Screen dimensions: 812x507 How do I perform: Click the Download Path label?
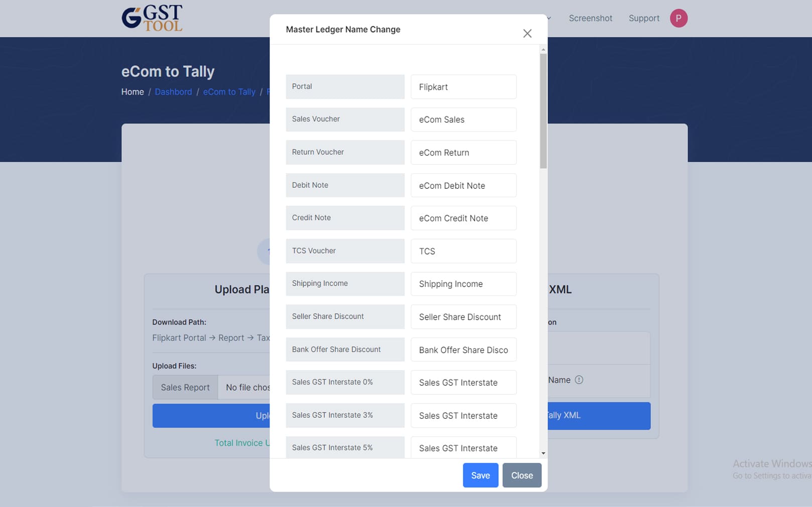pyautogui.click(x=179, y=322)
